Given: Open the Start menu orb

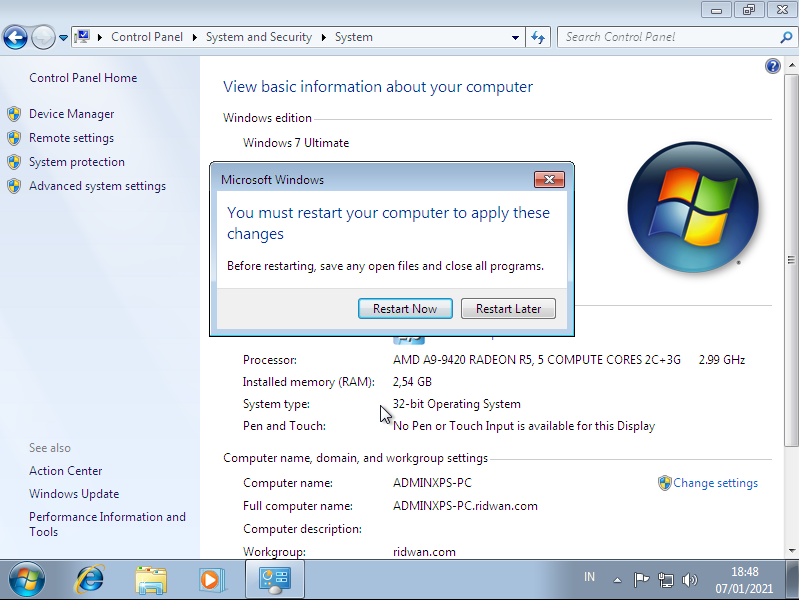Looking at the screenshot, I should pyautogui.click(x=26, y=580).
